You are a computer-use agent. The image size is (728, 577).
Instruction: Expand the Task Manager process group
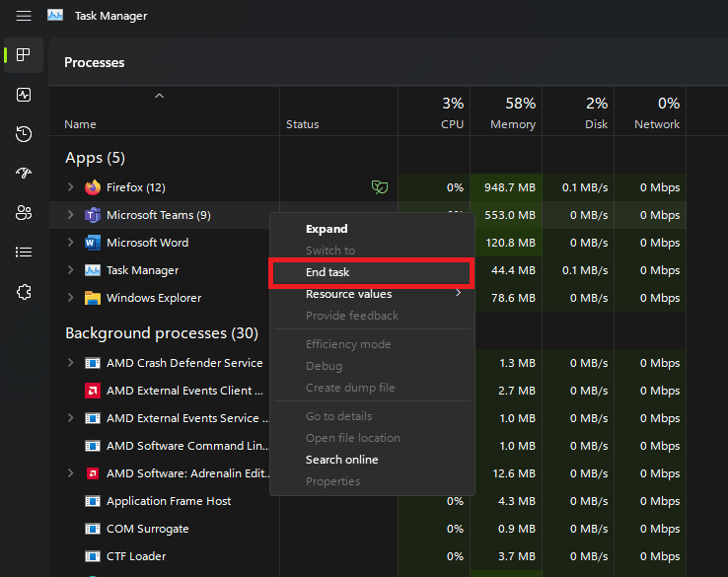click(x=71, y=269)
